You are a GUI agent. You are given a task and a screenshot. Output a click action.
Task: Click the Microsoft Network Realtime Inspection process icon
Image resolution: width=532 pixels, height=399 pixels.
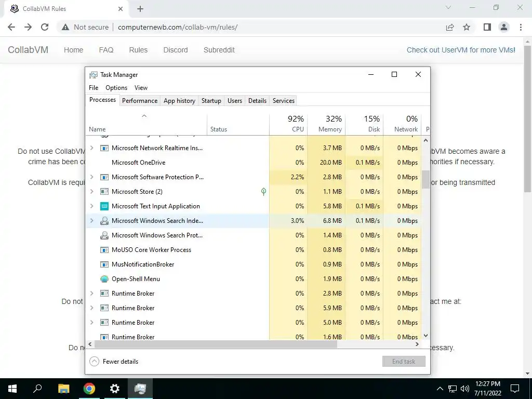click(x=104, y=148)
